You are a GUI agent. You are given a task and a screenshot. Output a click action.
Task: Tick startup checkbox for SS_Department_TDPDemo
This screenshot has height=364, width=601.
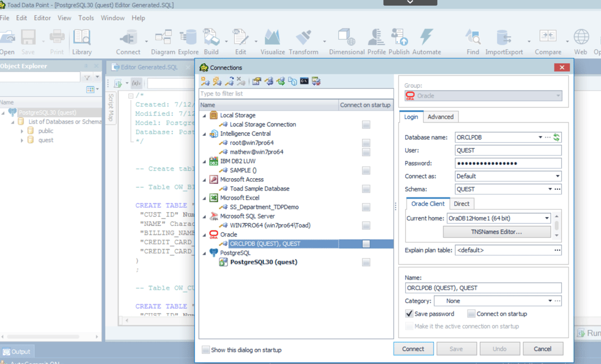pyautogui.click(x=366, y=207)
